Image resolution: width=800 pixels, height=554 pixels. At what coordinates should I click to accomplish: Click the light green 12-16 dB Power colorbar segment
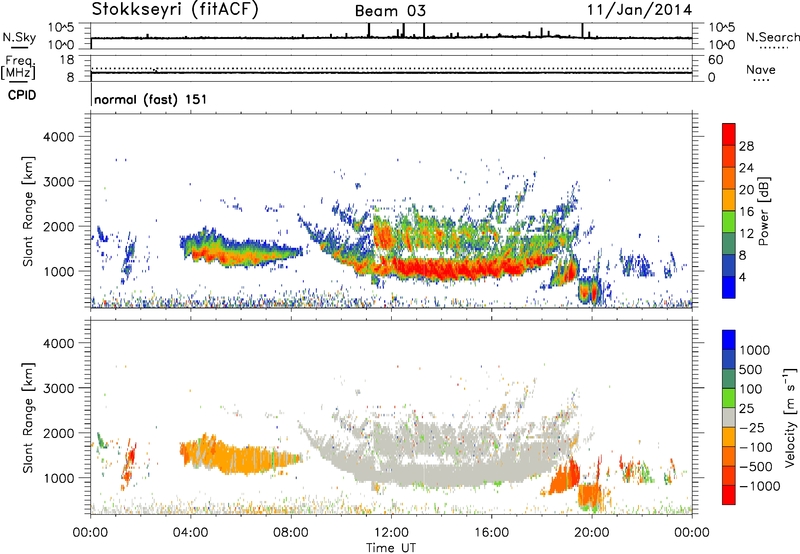coord(729,221)
